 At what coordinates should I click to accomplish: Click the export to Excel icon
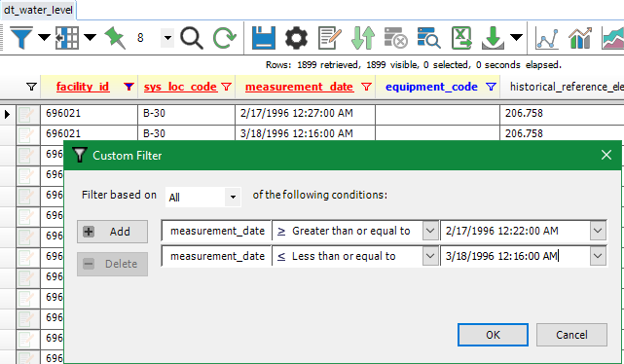click(461, 38)
